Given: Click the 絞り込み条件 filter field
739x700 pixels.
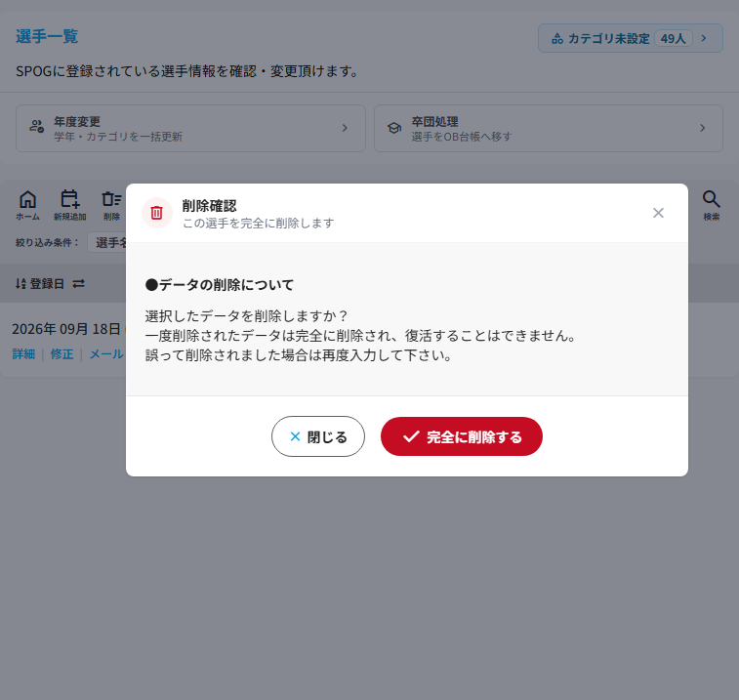Looking at the screenshot, I should [x=107, y=243].
